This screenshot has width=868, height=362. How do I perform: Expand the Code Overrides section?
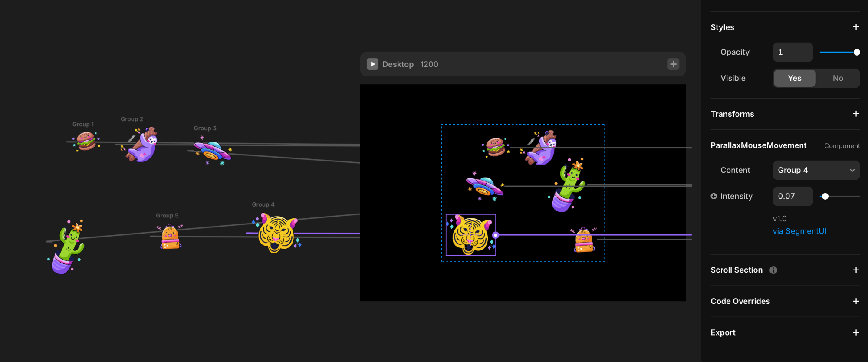[x=856, y=301]
